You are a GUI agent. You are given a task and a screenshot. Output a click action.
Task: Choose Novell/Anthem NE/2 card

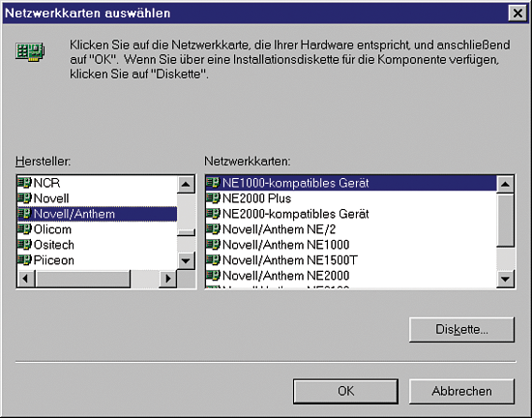click(351, 229)
